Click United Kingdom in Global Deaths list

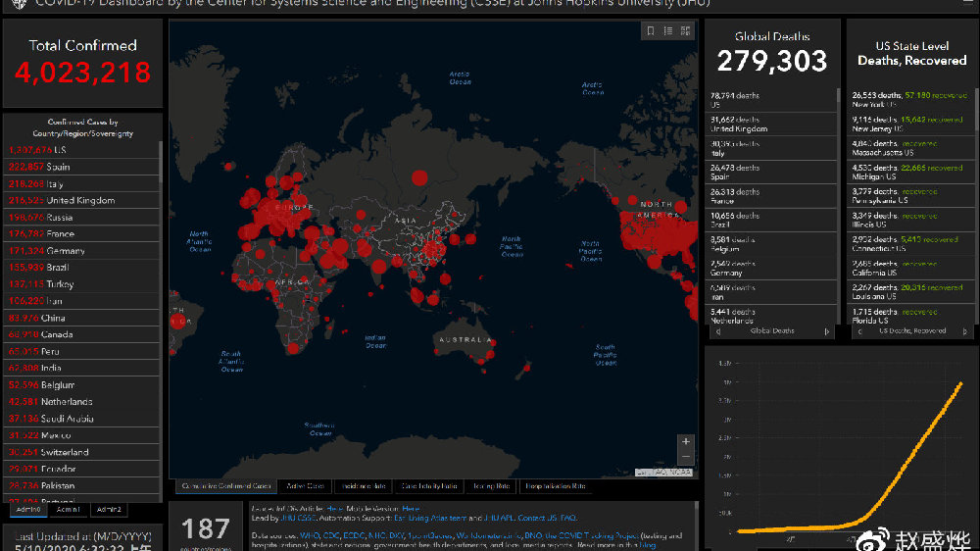pyautogui.click(x=740, y=125)
